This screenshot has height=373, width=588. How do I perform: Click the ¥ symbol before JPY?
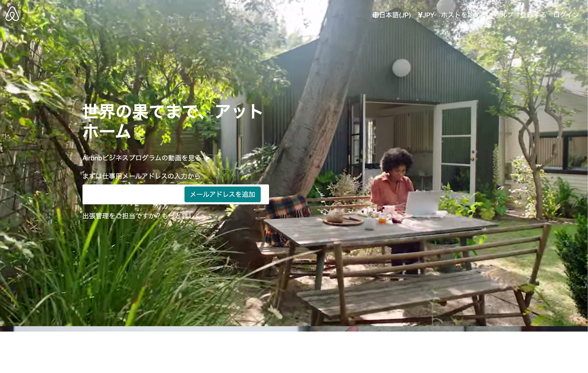coord(420,15)
